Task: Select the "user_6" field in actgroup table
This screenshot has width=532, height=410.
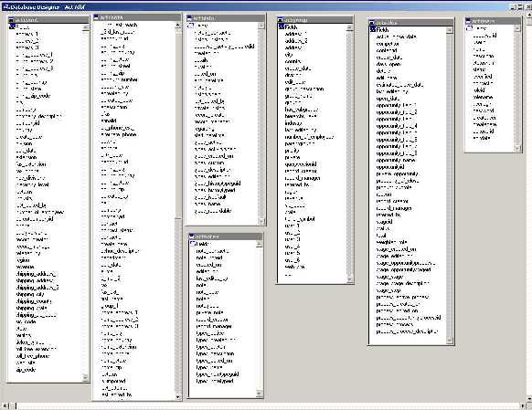Action: pyautogui.click(x=293, y=260)
